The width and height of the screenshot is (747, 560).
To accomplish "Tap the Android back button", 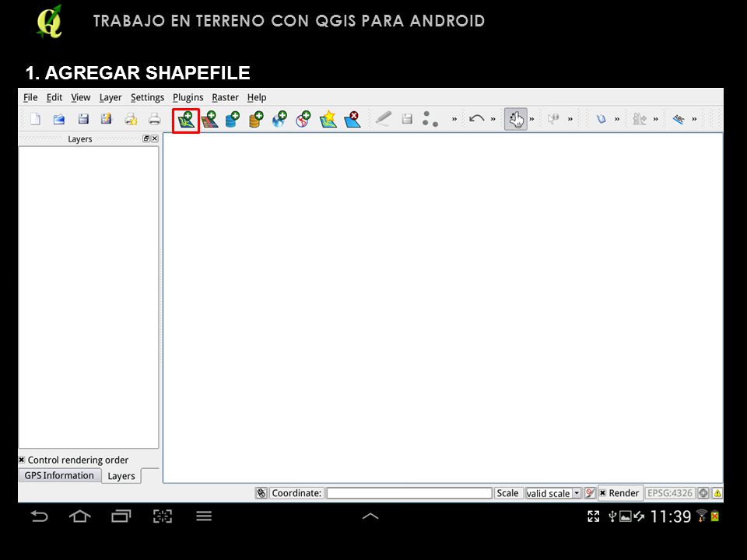I will (x=39, y=516).
